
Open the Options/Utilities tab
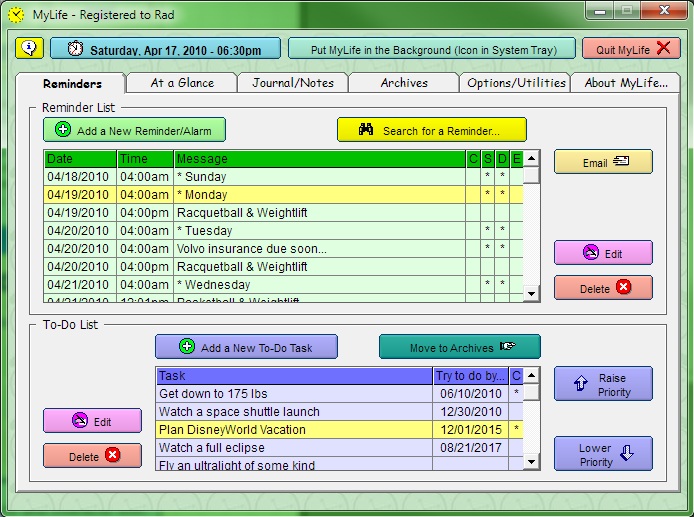[516, 83]
